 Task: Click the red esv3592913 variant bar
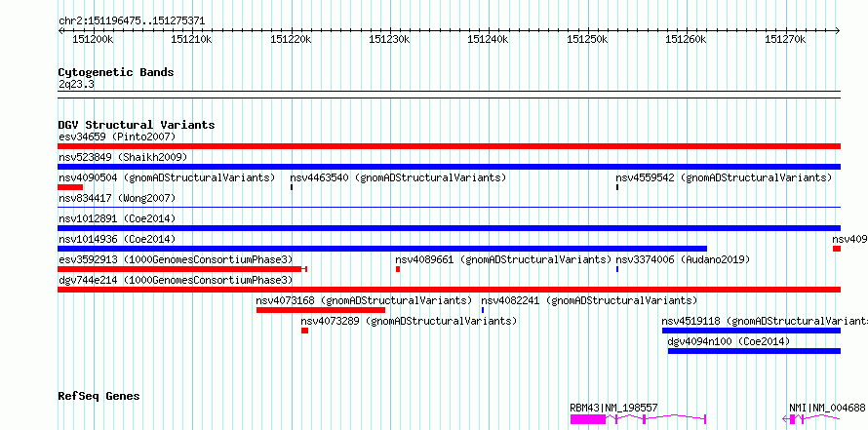pyautogui.click(x=182, y=269)
